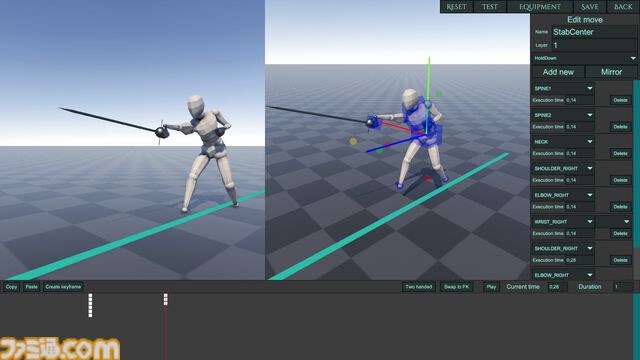Click the green axis gizmo arrow
The image size is (640, 360).
pos(428,94)
